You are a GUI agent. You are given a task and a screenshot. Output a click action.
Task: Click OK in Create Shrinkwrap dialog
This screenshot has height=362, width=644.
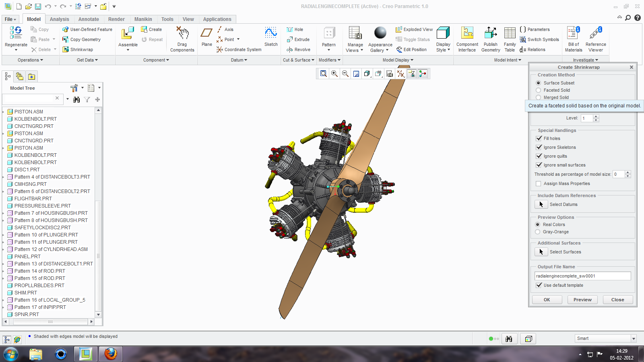click(547, 300)
